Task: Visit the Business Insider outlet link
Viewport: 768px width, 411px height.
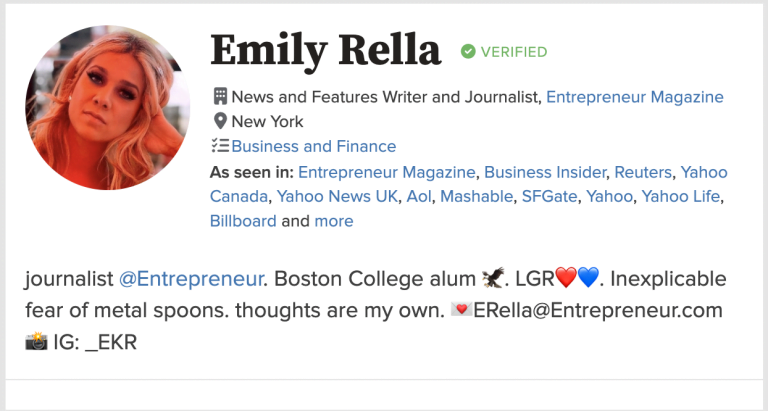Action: [x=545, y=172]
